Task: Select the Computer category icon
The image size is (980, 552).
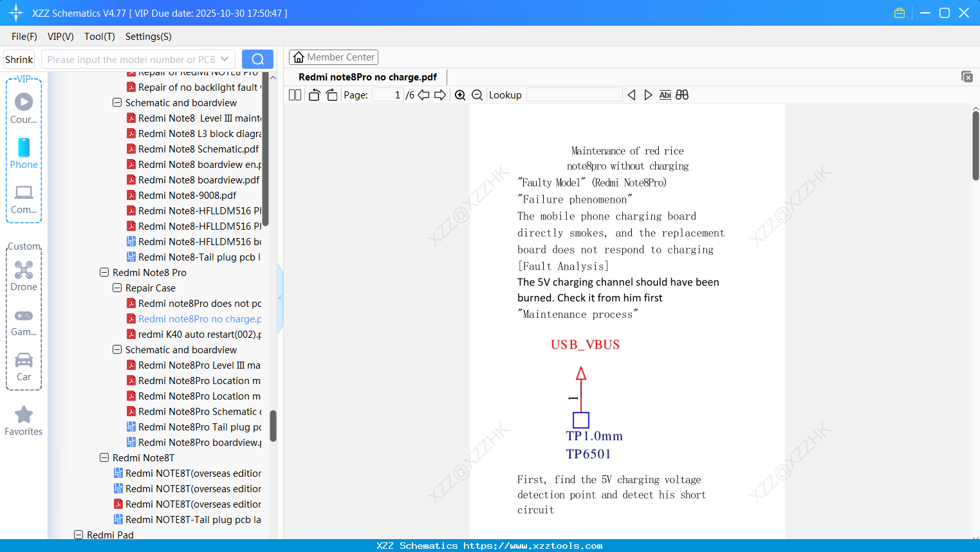Action: (x=24, y=199)
